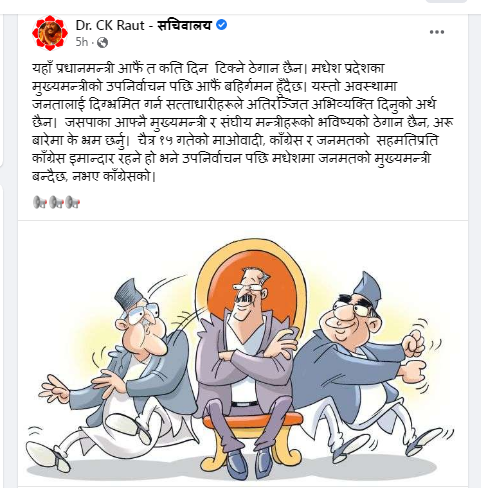The height and width of the screenshot is (488, 481).
Task: Click the right cartoon man's clenched fists
Action: pyautogui.click(x=413, y=360)
